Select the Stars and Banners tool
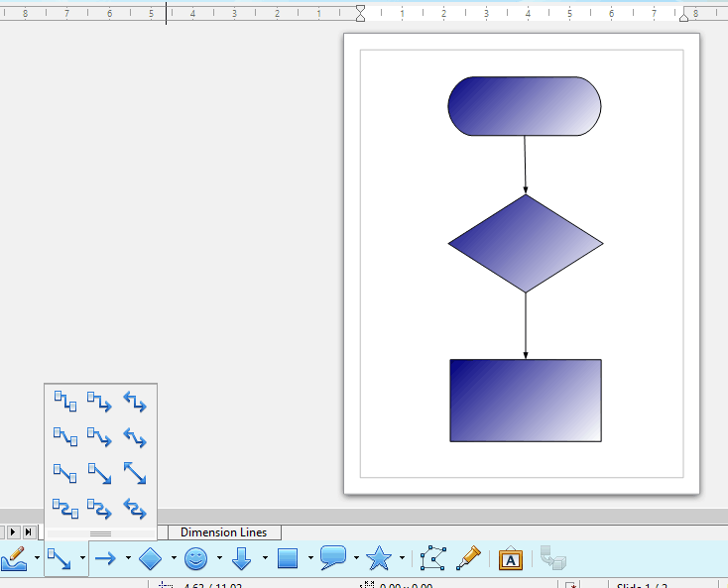This screenshot has height=588, width=728. tap(379, 558)
